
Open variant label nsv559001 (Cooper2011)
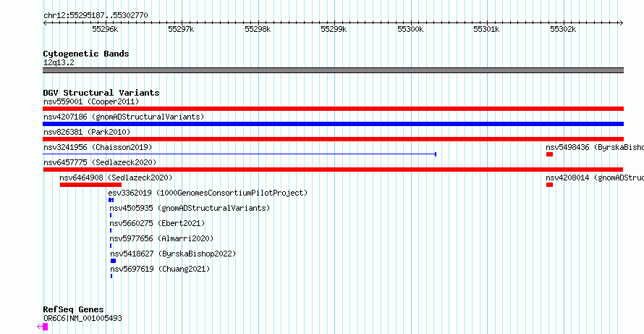coord(91,101)
